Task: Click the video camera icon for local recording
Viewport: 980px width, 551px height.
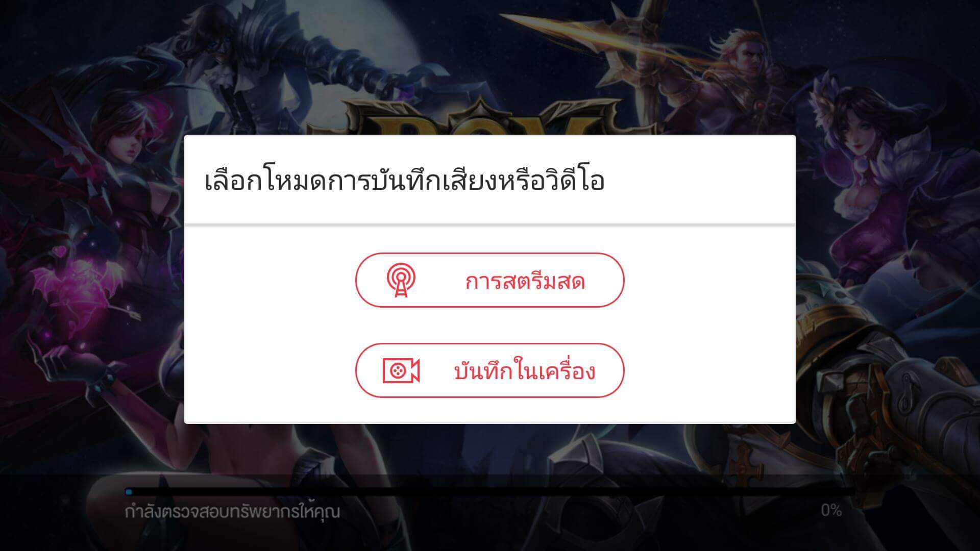Action: (401, 370)
